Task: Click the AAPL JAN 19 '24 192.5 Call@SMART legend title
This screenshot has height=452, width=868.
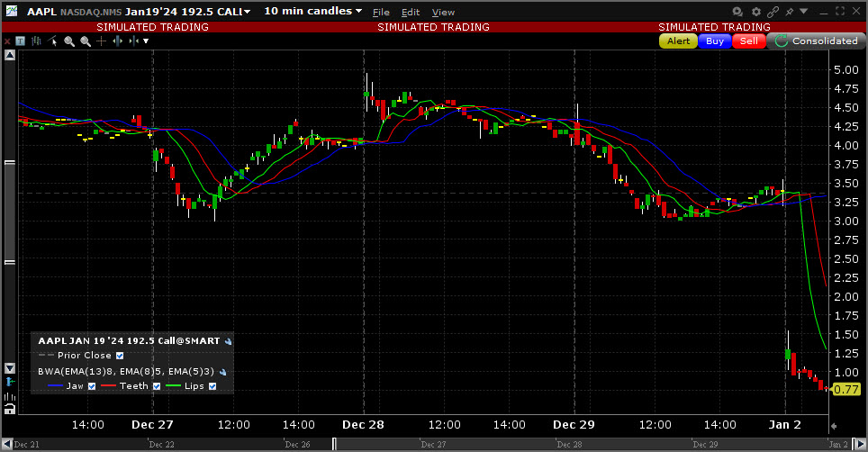Action: [x=129, y=341]
